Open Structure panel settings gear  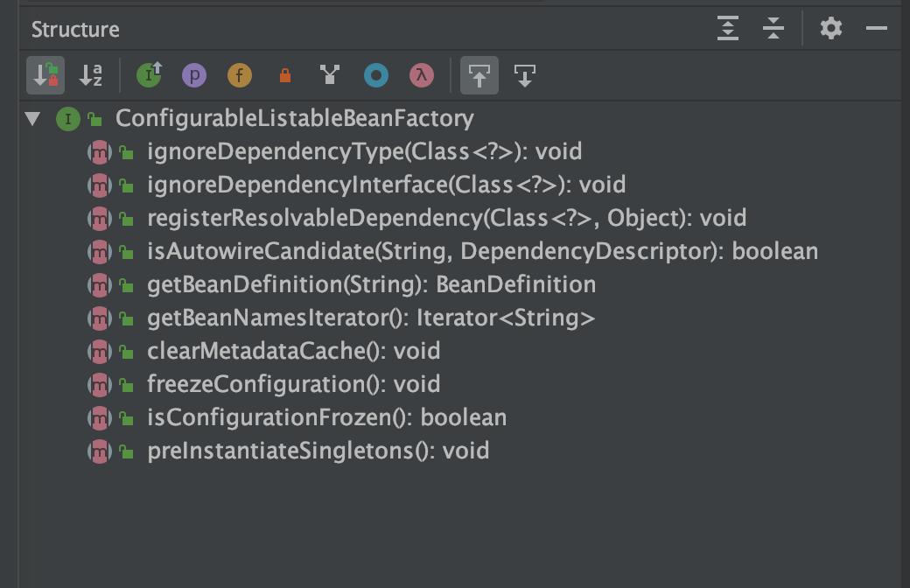[x=831, y=29]
